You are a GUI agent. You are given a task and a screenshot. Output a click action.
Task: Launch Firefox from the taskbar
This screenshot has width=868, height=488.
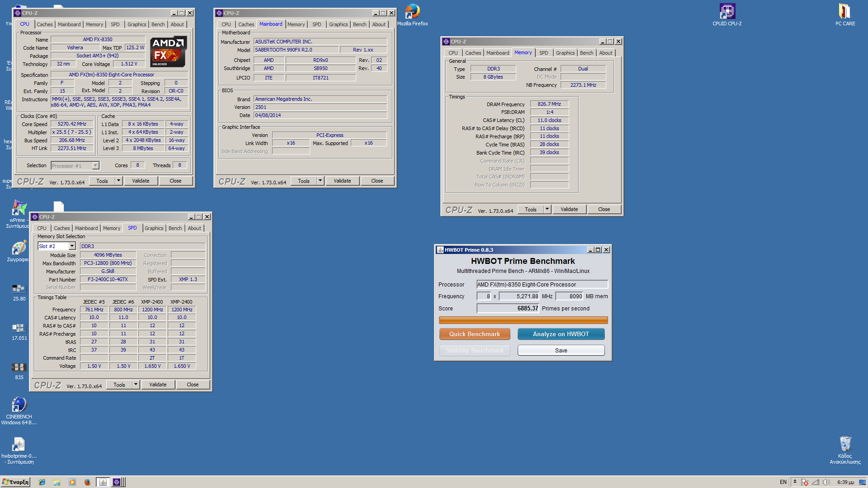[88, 482]
